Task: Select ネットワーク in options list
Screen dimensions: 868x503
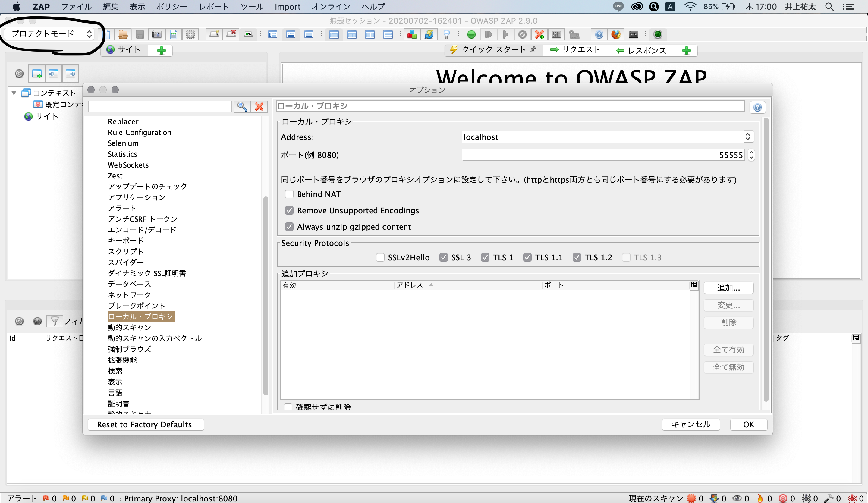Action: [x=130, y=295]
